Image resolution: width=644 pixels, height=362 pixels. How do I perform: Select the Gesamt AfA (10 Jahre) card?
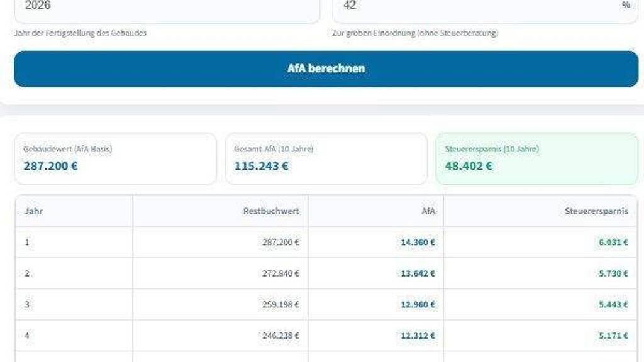[326, 158]
